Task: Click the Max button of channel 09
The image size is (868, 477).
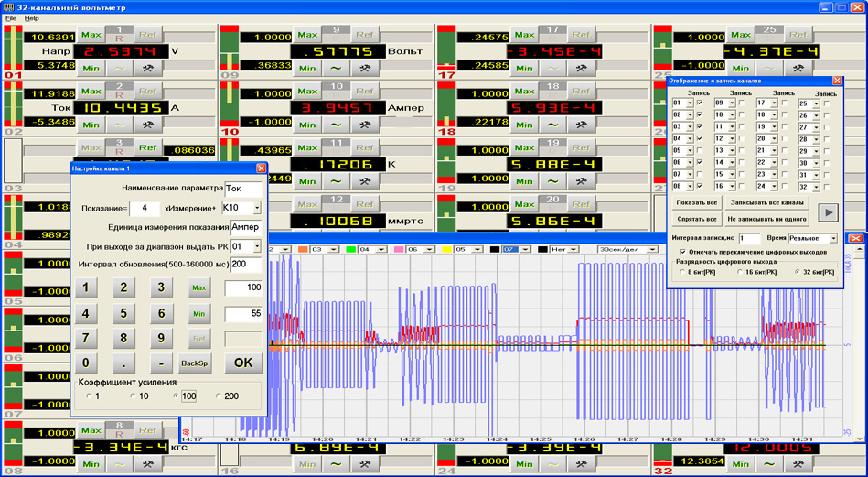Action: (x=307, y=35)
